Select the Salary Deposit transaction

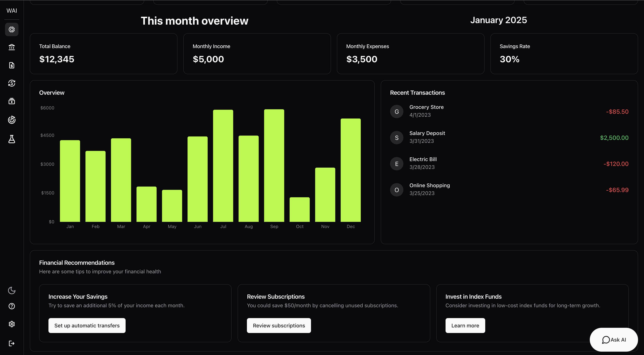[x=427, y=137]
